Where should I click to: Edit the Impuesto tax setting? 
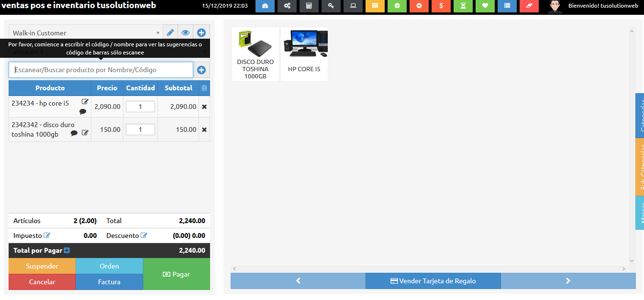[x=47, y=236]
